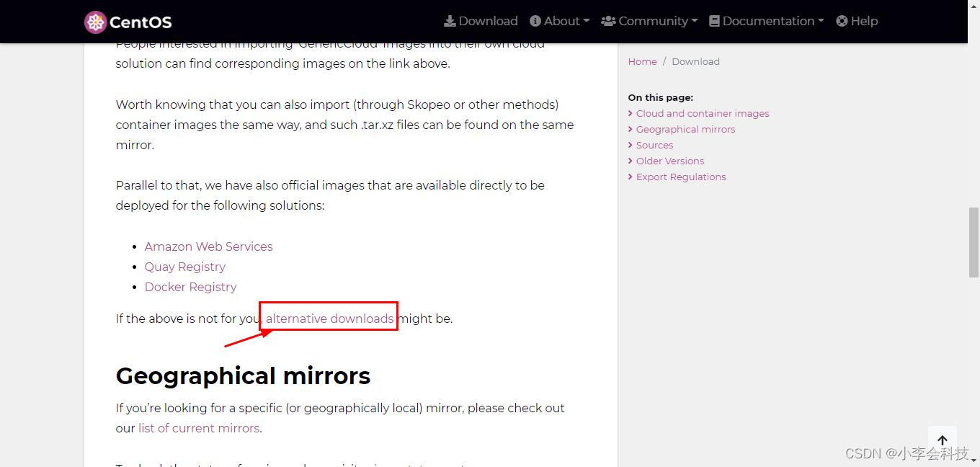Expand the About dropdown menu

point(559,21)
